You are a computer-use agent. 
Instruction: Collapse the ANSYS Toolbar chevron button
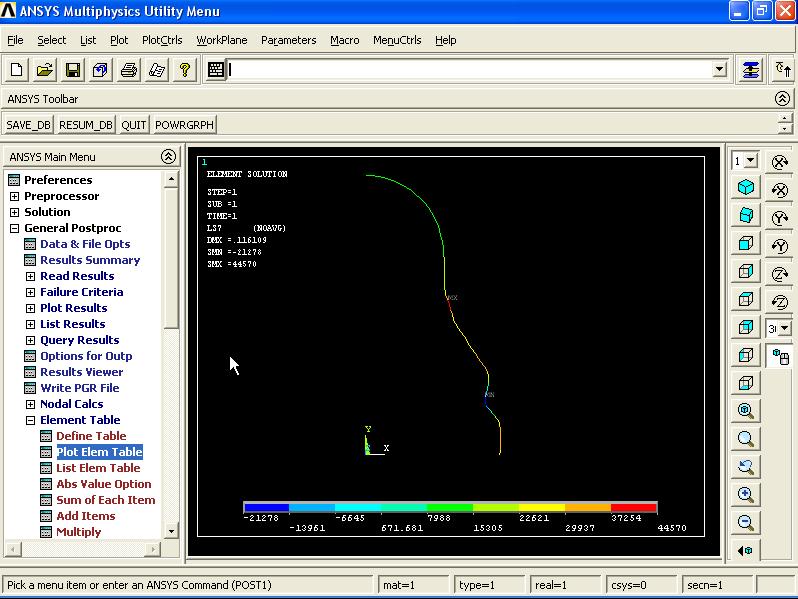[x=782, y=99]
